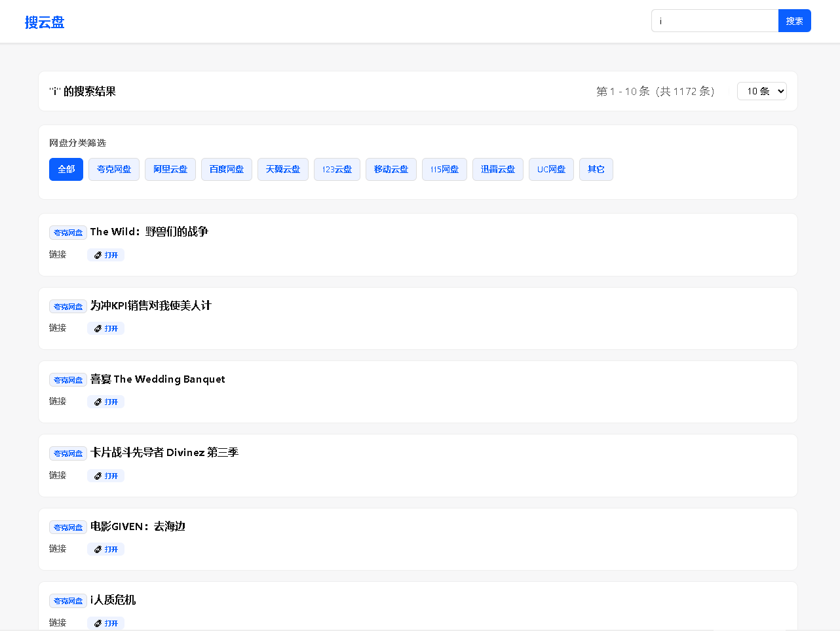The image size is (840, 631).
Task: Filter results by 移动云盘
Action: tap(391, 169)
